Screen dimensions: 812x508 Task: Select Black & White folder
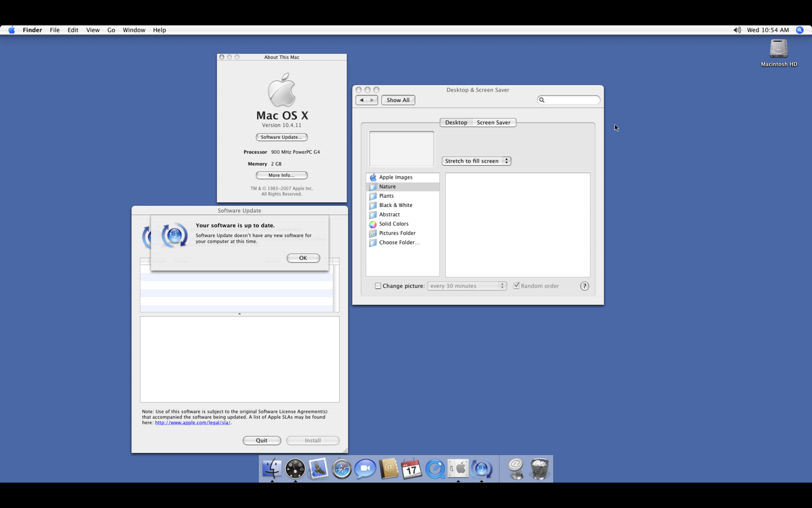403,205
